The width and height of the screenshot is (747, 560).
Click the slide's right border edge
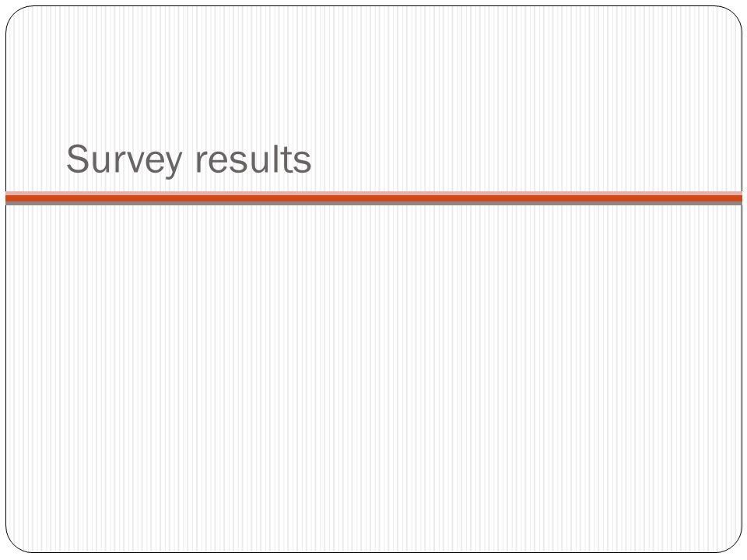(742, 334)
